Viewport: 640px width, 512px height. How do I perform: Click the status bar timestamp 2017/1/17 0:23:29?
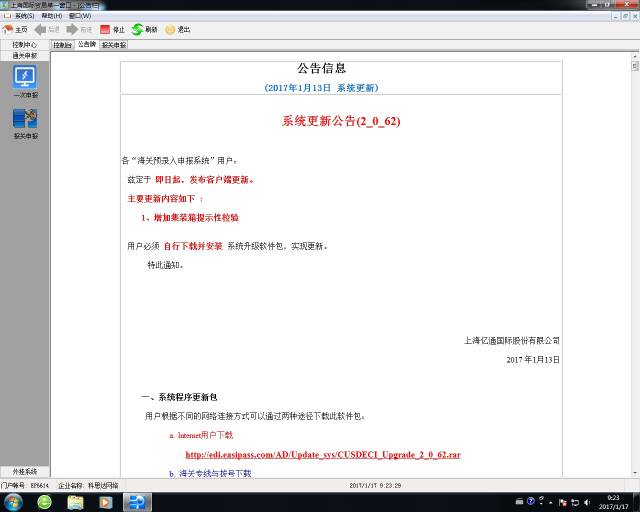click(x=375, y=485)
